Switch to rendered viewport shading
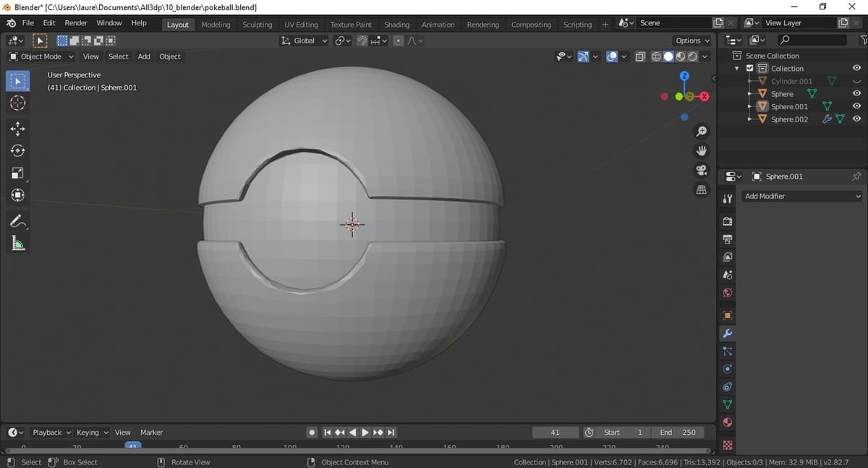The width and height of the screenshot is (868, 468). pos(693,56)
